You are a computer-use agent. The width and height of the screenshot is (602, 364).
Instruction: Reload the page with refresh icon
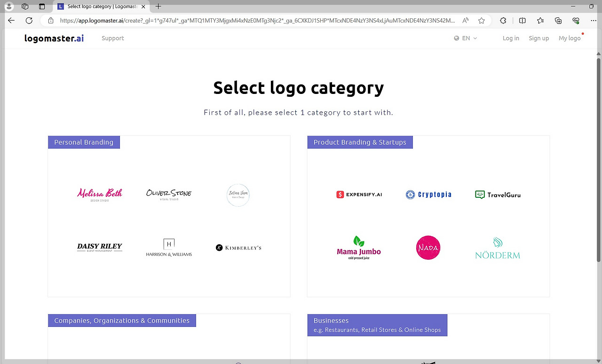click(29, 20)
